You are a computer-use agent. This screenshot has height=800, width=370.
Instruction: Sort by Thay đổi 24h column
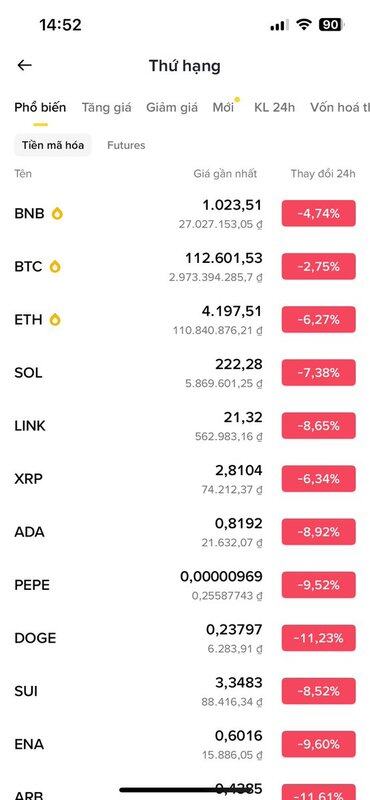click(x=323, y=173)
